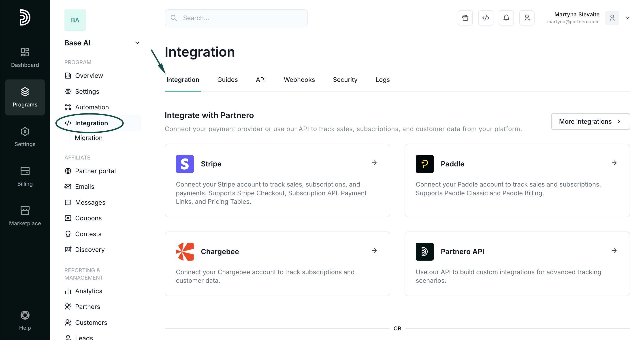Screen dimensions: 644x340
Task: Open Marketplace in the left rail
Action: (25, 216)
